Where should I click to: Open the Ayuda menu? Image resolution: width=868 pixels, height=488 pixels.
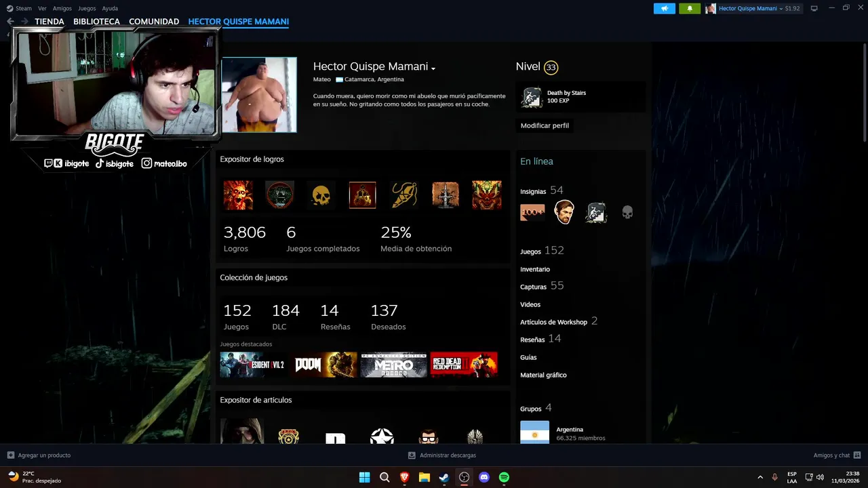(110, 8)
